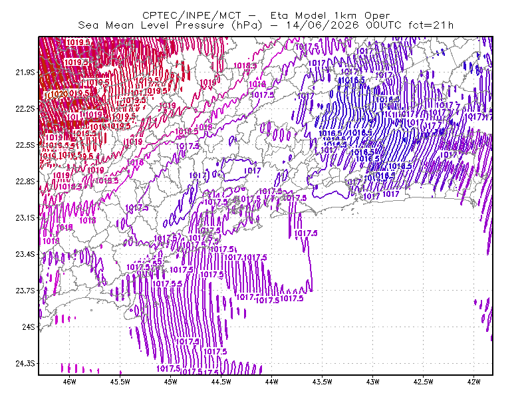The height and width of the screenshot is (411, 532).
Task: Select the 42.5W longitude axis label
Action: [423, 382]
